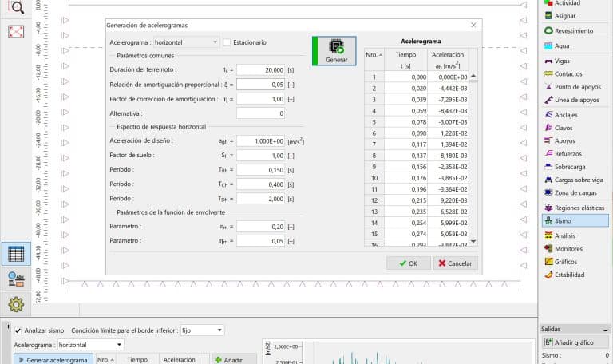Click the Generar accelerogram button
613x364 pixels.
(334, 51)
